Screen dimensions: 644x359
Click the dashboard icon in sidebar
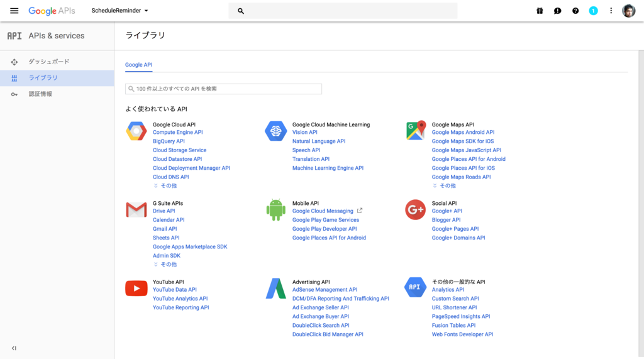tap(14, 62)
